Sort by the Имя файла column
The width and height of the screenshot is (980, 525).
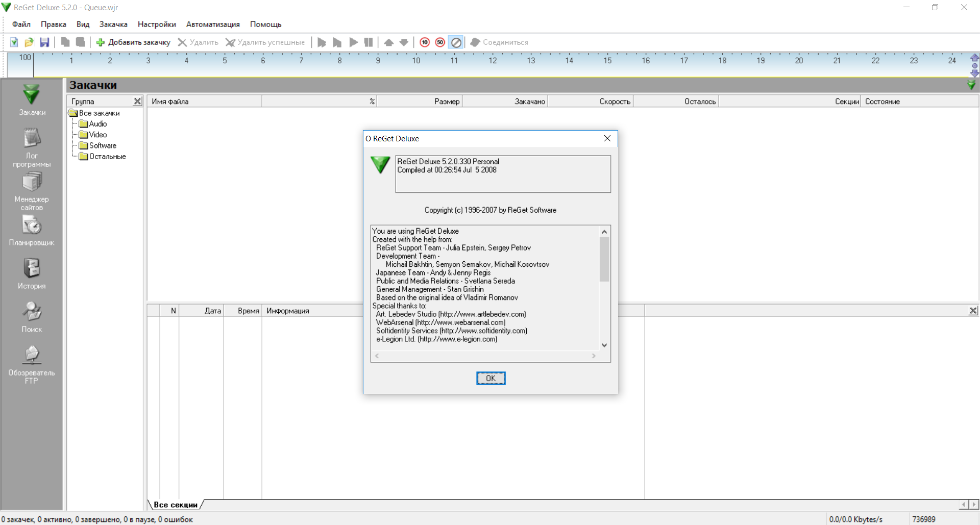(204, 102)
